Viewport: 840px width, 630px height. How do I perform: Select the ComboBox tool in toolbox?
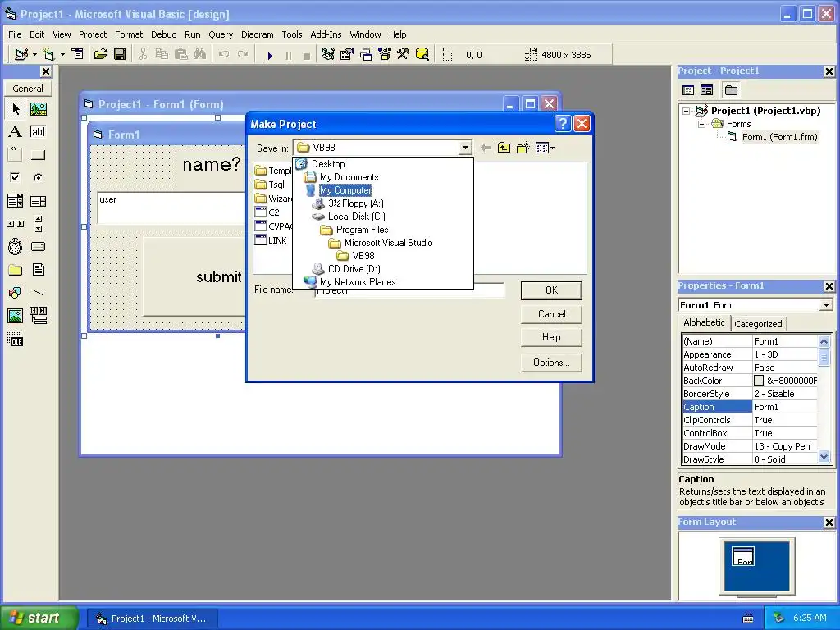(x=16, y=201)
